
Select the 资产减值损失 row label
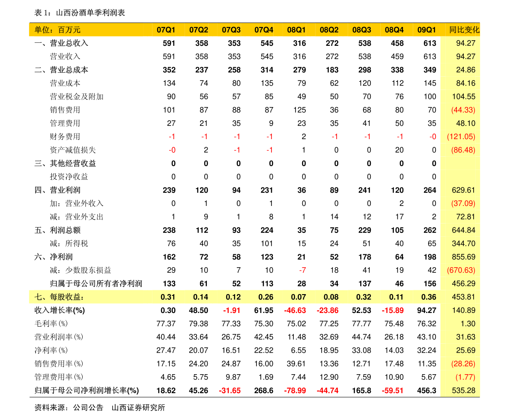pyautogui.click(x=73, y=150)
